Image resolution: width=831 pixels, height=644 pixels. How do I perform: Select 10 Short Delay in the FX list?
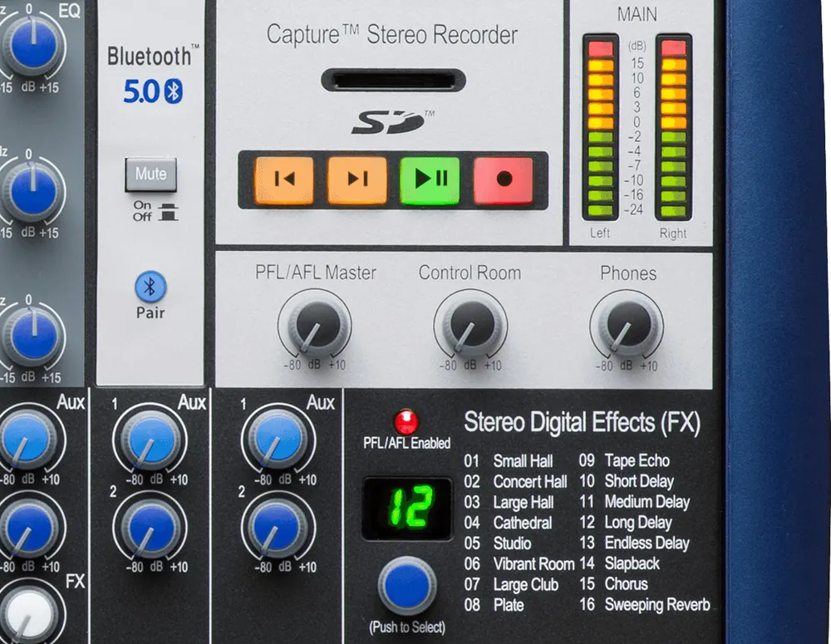point(627,481)
